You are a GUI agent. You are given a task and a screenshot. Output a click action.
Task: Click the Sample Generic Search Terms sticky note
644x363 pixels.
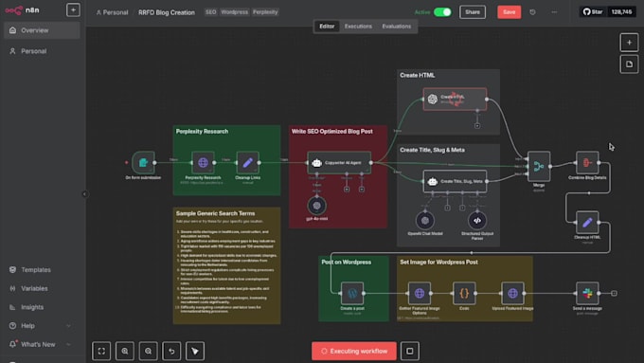click(x=226, y=265)
